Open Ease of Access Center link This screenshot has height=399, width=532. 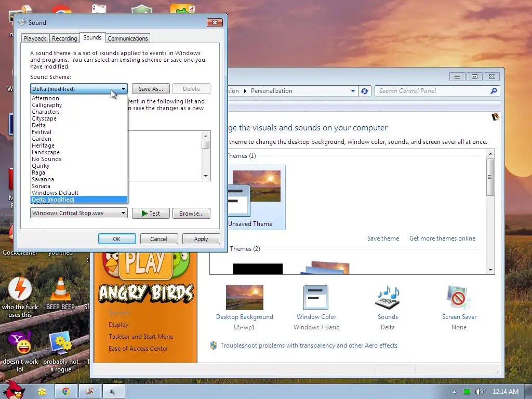(138, 349)
